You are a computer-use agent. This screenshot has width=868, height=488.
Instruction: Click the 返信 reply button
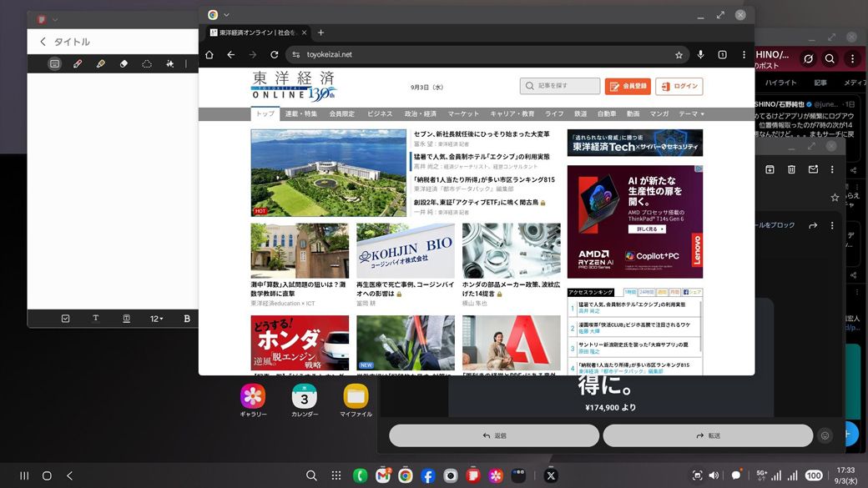click(494, 435)
